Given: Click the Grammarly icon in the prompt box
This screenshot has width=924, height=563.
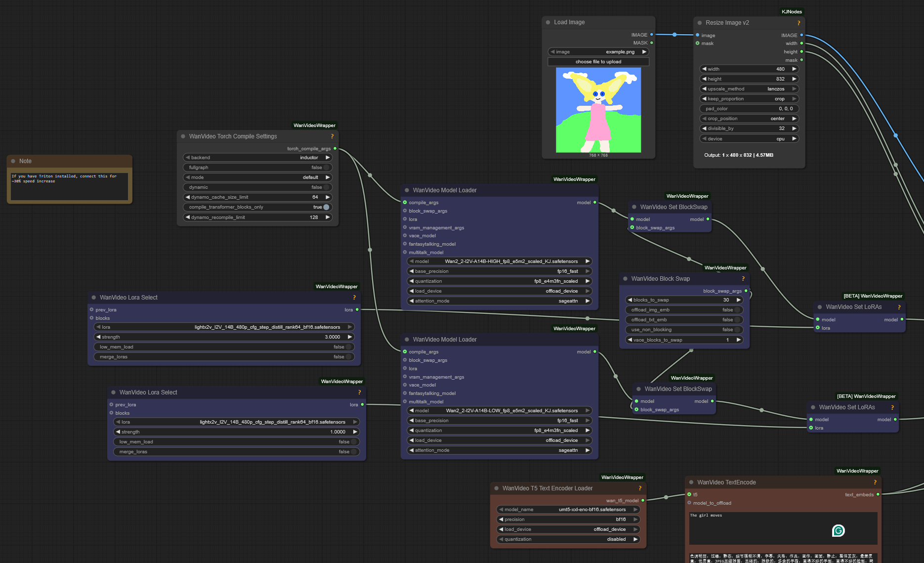Looking at the screenshot, I should pyautogui.click(x=839, y=531).
